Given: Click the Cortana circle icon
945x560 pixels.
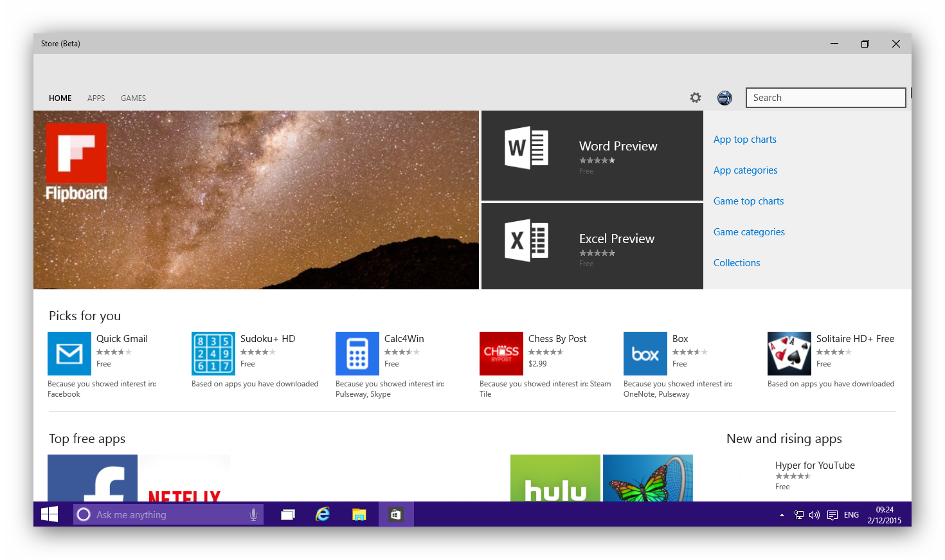Looking at the screenshot, I should click(x=84, y=514).
